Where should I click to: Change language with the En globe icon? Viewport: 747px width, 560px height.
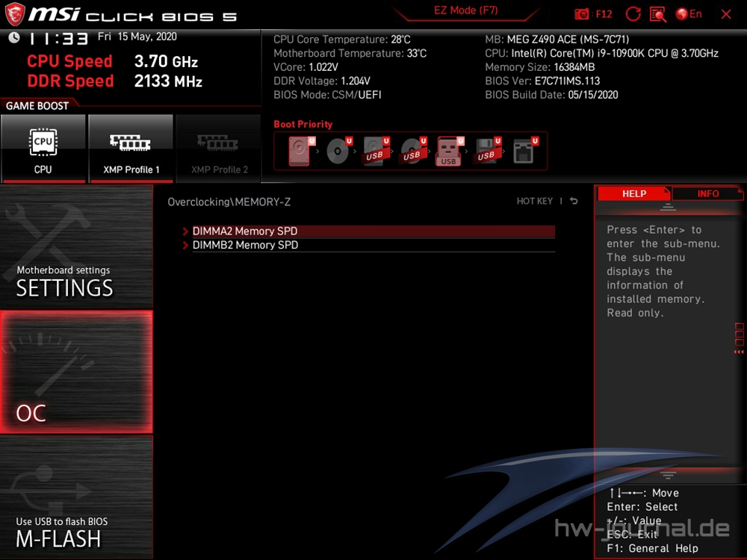pos(689,14)
